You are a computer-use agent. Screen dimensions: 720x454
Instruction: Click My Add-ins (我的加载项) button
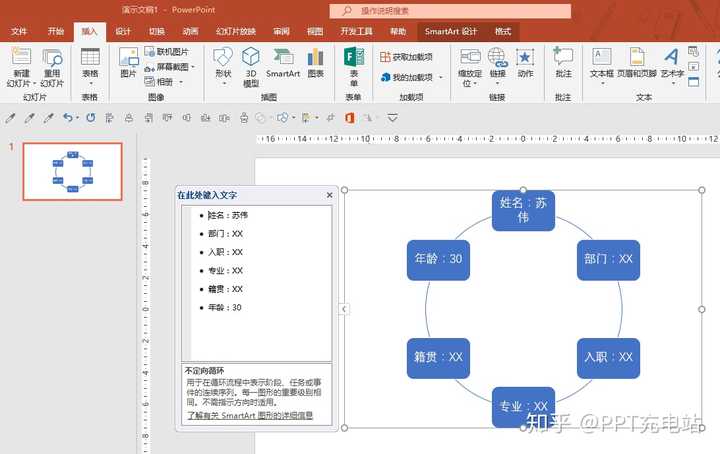pyautogui.click(x=407, y=77)
